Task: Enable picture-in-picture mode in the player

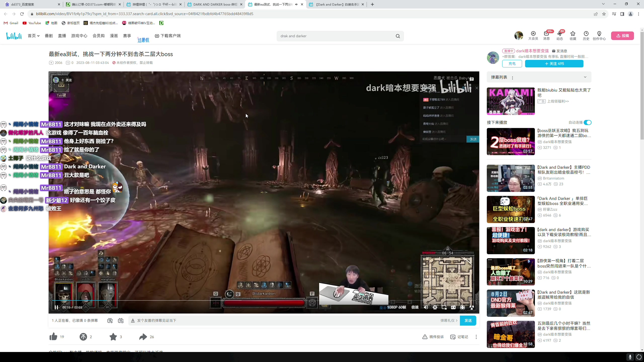Action: click(444, 307)
